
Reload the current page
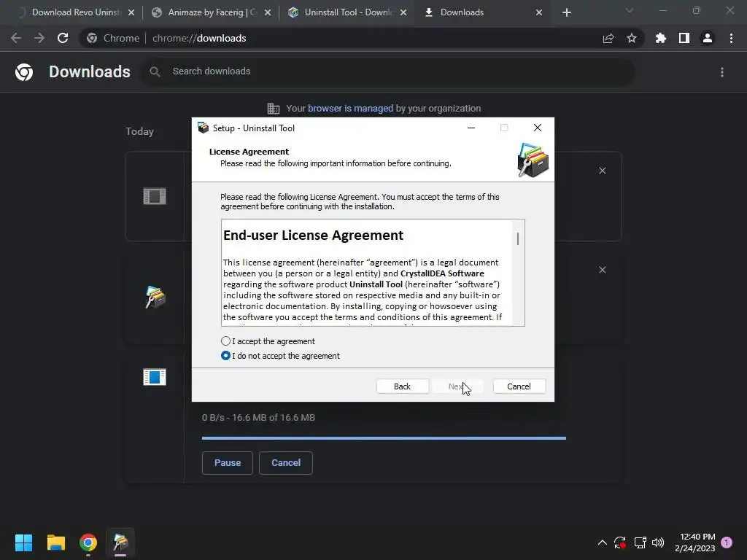pos(63,38)
